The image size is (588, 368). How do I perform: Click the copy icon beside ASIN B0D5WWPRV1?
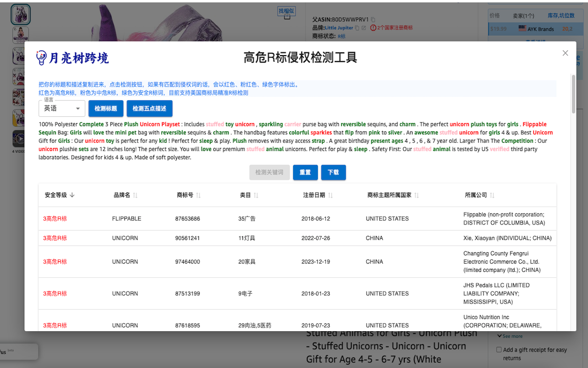(x=373, y=19)
